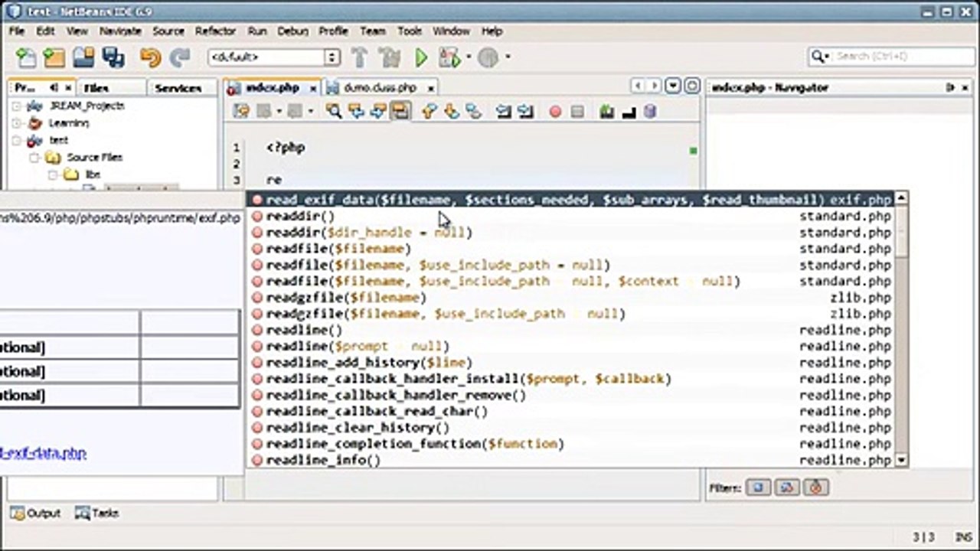Click the Undo arrow icon
Image resolution: width=980 pixels, height=551 pixels.
pos(151,57)
